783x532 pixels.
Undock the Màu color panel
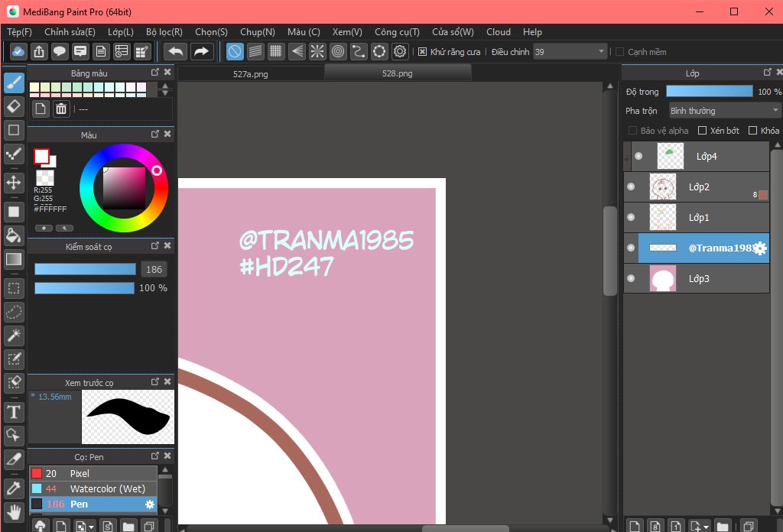(155, 135)
